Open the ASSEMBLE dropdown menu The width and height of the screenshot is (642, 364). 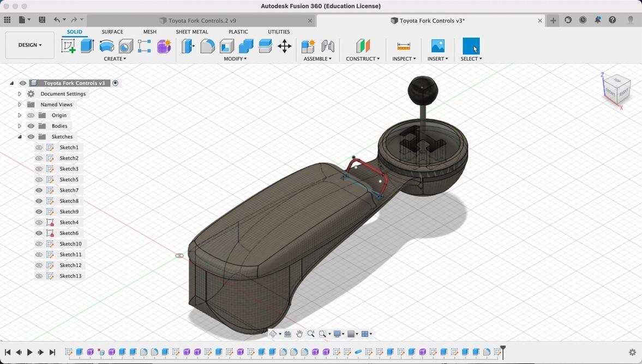(x=317, y=59)
